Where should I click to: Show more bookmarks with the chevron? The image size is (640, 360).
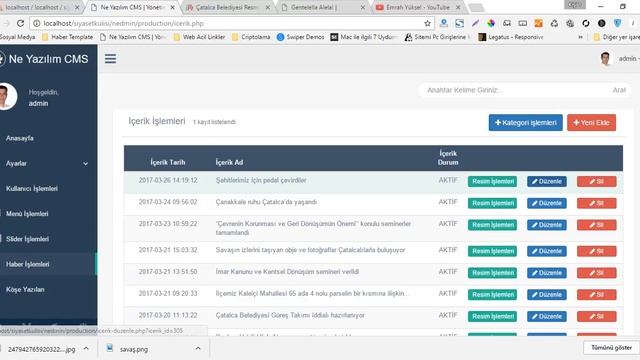[x=580, y=37]
